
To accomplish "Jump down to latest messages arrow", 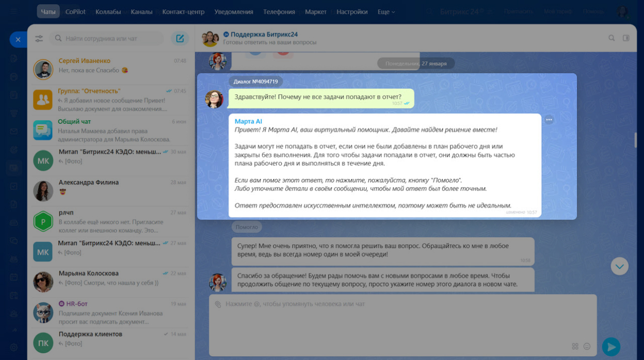I will (x=619, y=266).
